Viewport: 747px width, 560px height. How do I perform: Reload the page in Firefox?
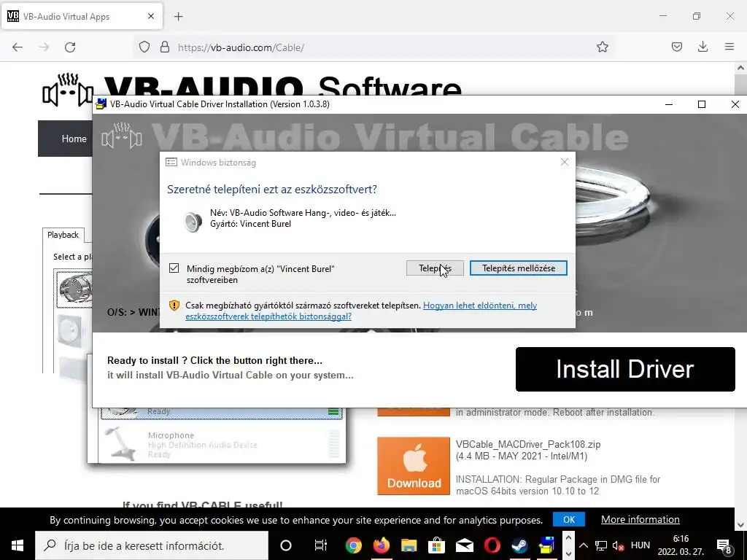tap(70, 47)
